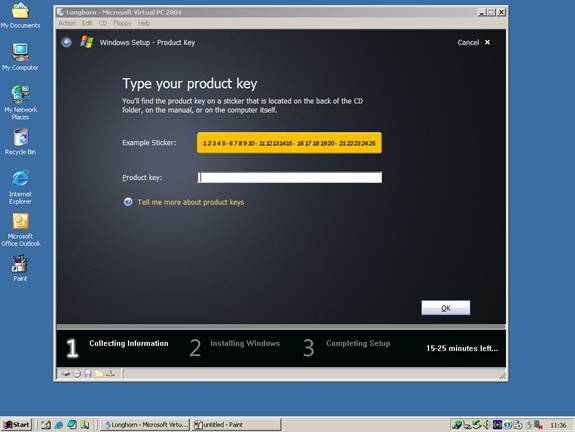Open Tell me more about product keys link
The width and height of the screenshot is (575, 432).
pos(191,202)
